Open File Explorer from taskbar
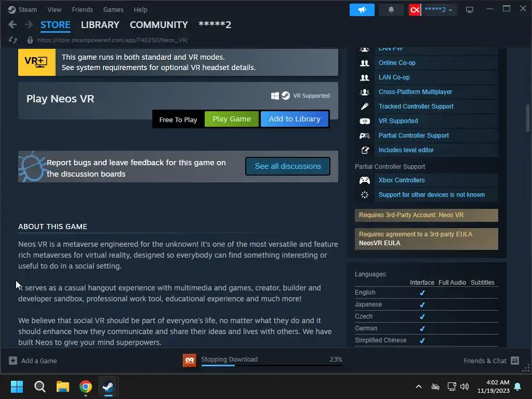532x399 pixels. (63, 387)
